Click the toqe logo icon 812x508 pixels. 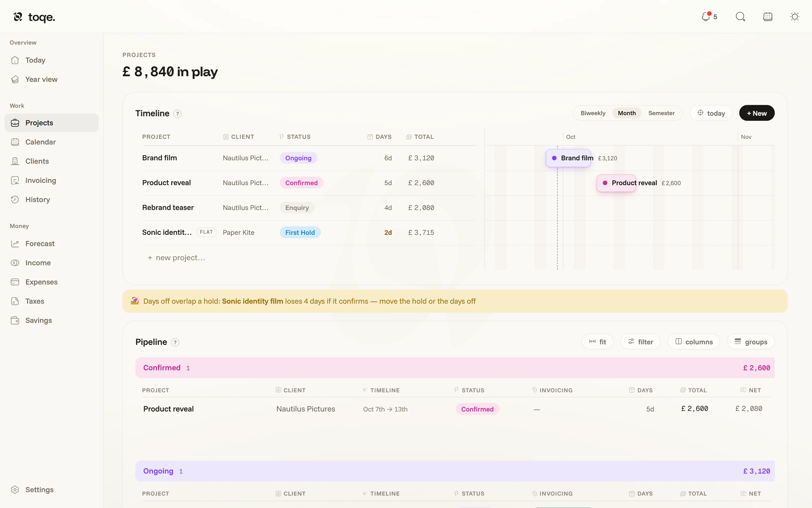(18, 16)
